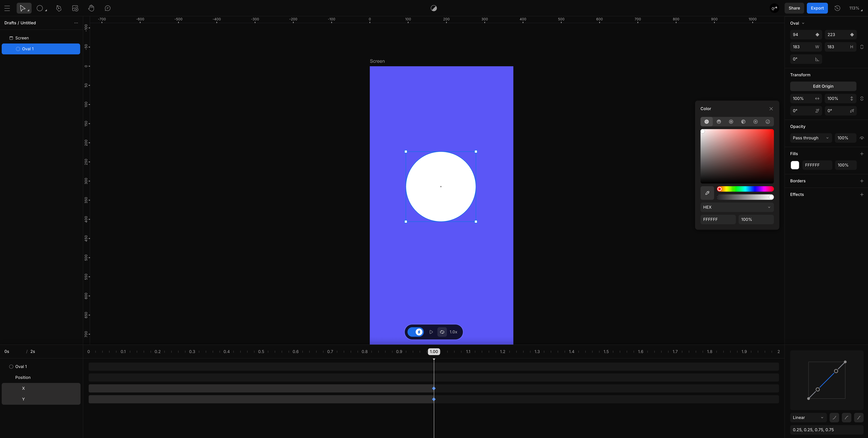Viewport: 868px width, 438px height.
Task: Select the third fill type in Color panel
Action: (731, 122)
